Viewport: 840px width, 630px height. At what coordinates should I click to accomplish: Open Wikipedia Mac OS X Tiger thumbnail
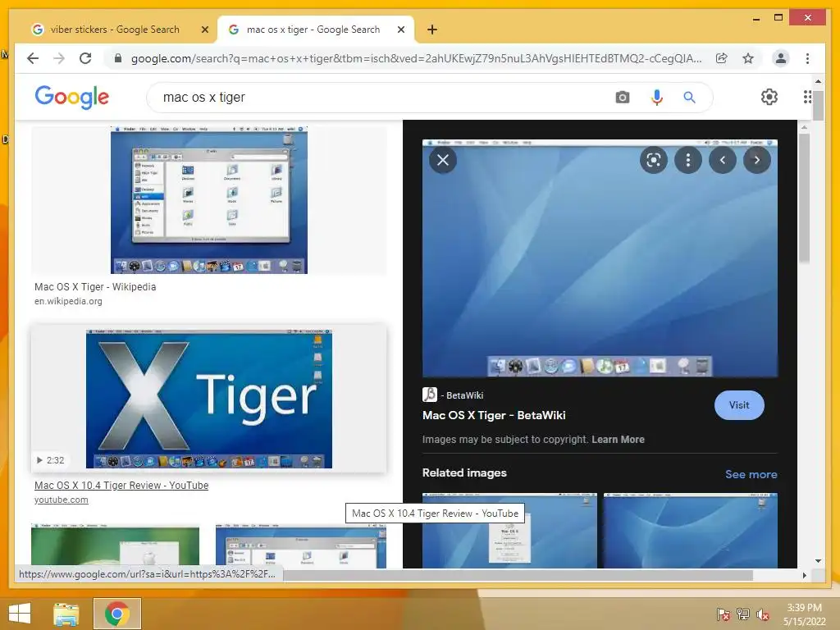(209, 200)
